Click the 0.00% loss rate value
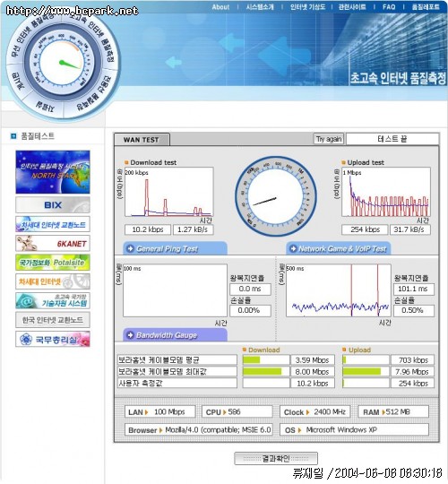The image size is (448, 484). (250, 310)
